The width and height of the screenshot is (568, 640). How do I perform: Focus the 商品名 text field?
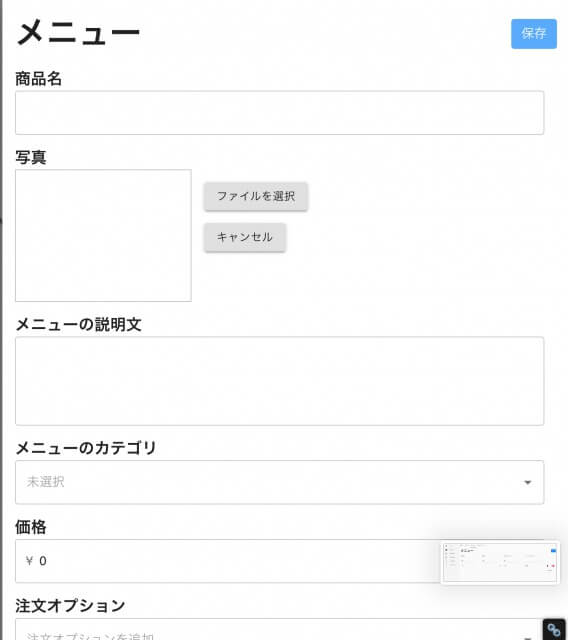click(x=280, y=113)
